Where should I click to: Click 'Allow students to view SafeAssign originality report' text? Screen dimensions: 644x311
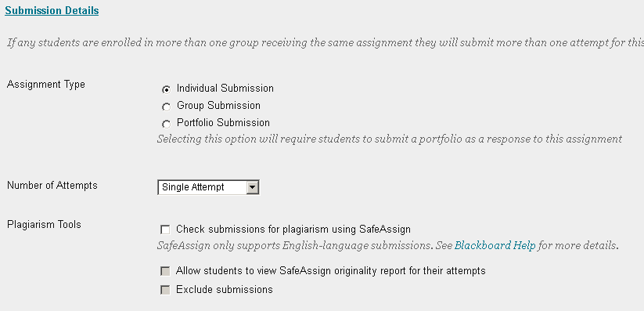(331, 271)
